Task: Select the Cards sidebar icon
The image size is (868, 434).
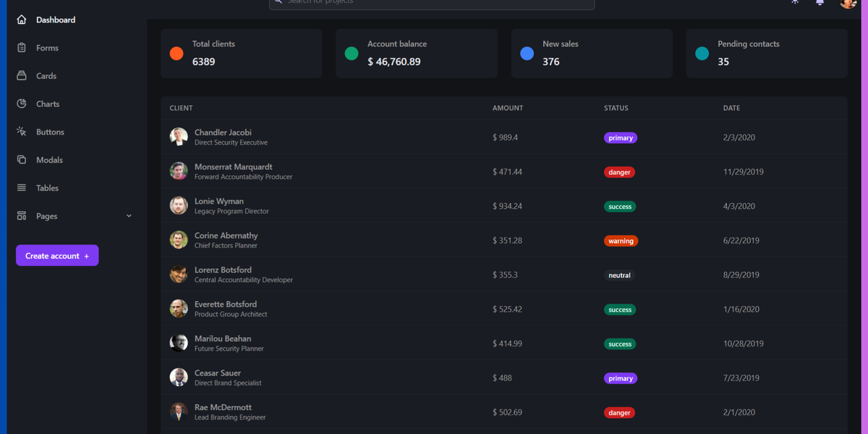Action: pyautogui.click(x=22, y=75)
